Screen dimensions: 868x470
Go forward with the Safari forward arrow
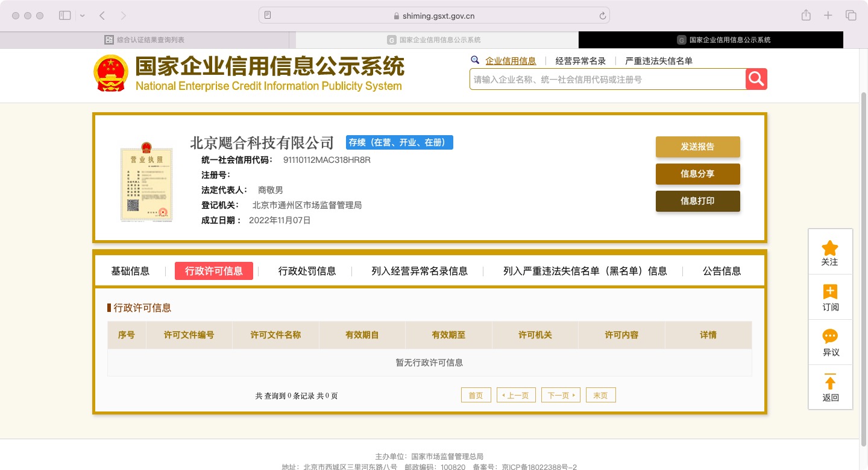pos(124,16)
